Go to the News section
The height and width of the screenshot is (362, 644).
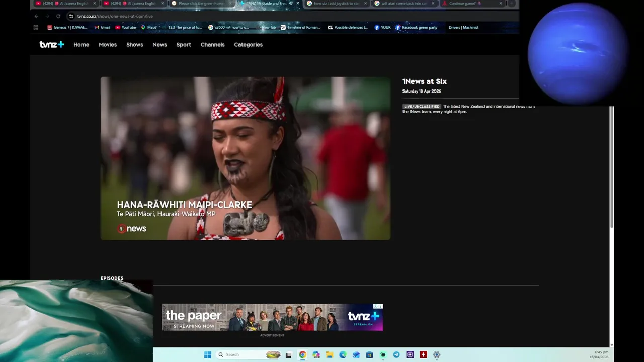click(159, 45)
